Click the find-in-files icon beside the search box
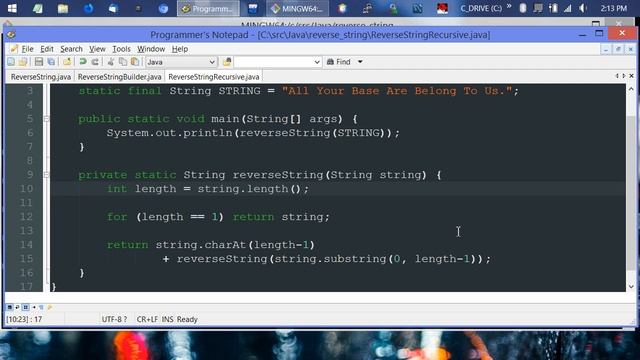The width and height of the screenshot is (640, 360). [x=227, y=62]
